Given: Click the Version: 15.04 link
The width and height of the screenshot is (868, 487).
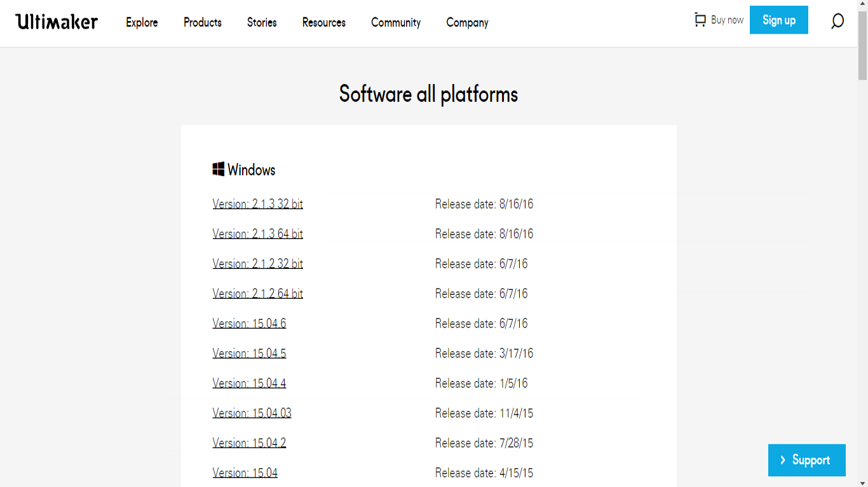Looking at the screenshot, I should (245, 473).
